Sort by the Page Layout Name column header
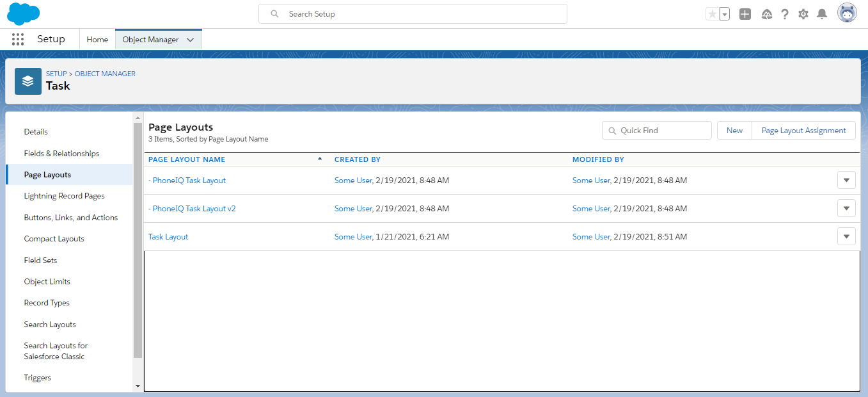The height and width of the screenshot is (397, 868). coord(187,159)
